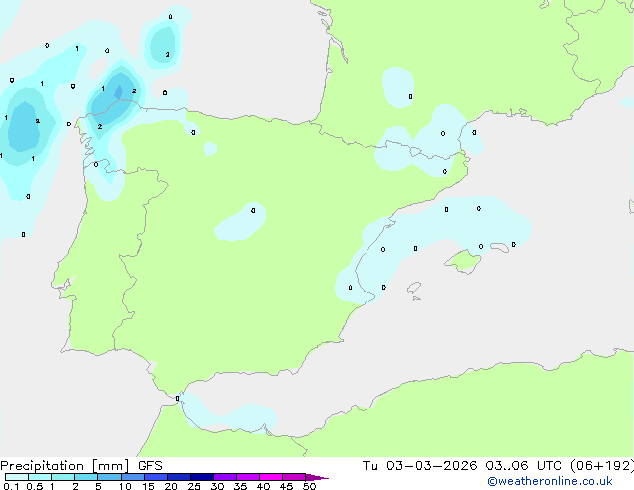The image size is (634, 490).
Task: Select the 5–10 mm legend color swatch
Action: point(109,477)
